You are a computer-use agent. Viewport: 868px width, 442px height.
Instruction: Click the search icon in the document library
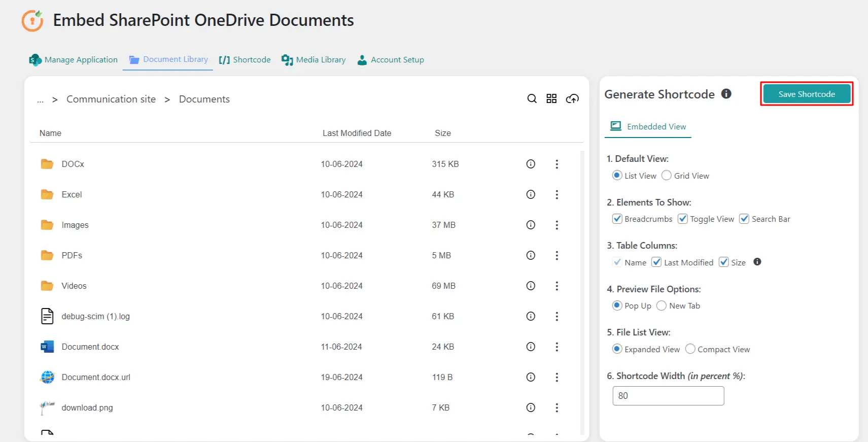[x=532, y=98]
